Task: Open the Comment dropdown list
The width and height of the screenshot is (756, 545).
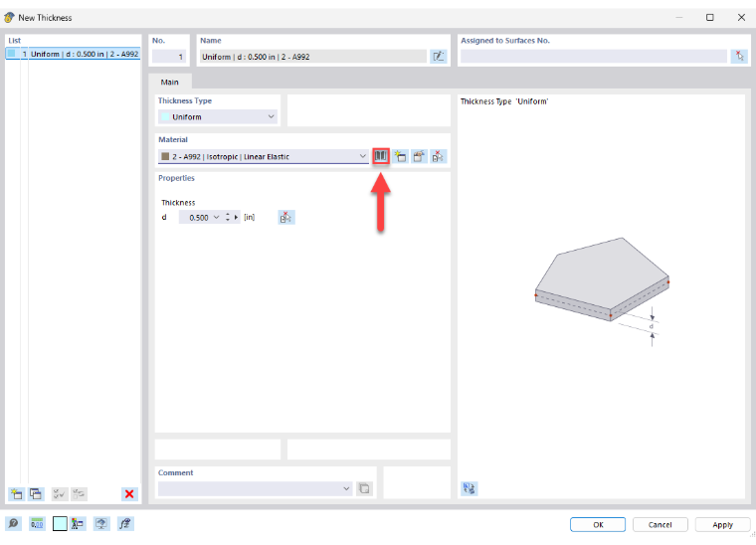Action: pos(346,488)
